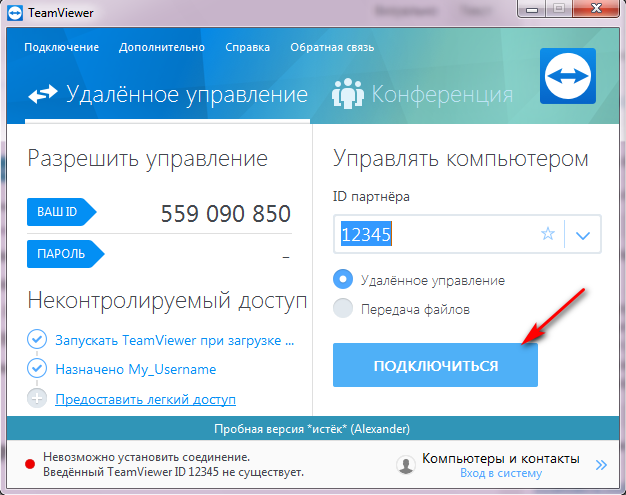The height and width of the screenshot is (495, 626).
Task: Expand the Computers and Contacts panel arrows
Action: point(601,465)
